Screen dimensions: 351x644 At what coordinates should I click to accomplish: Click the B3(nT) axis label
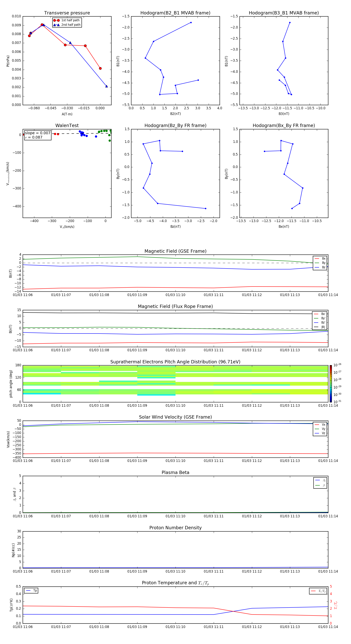click(x=284, y=114)
